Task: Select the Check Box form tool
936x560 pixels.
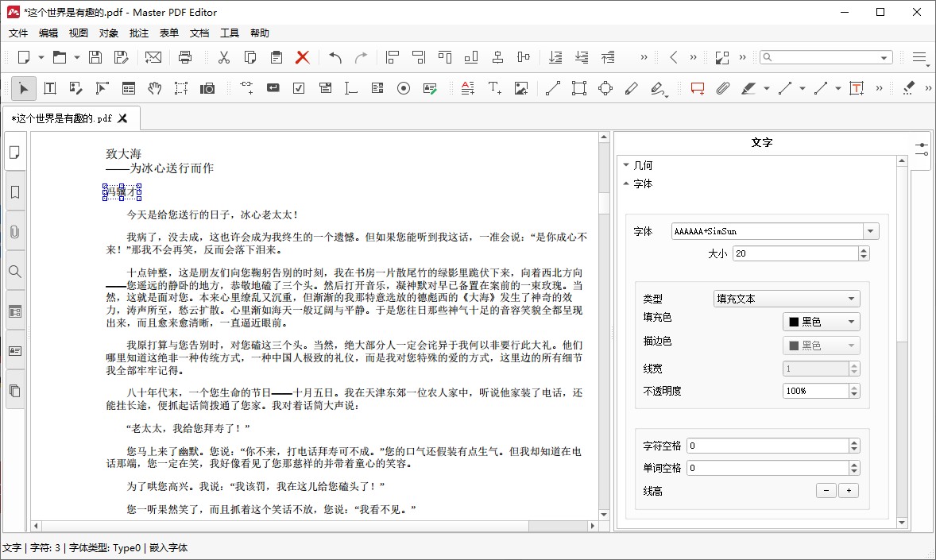Action: (299, 88)
